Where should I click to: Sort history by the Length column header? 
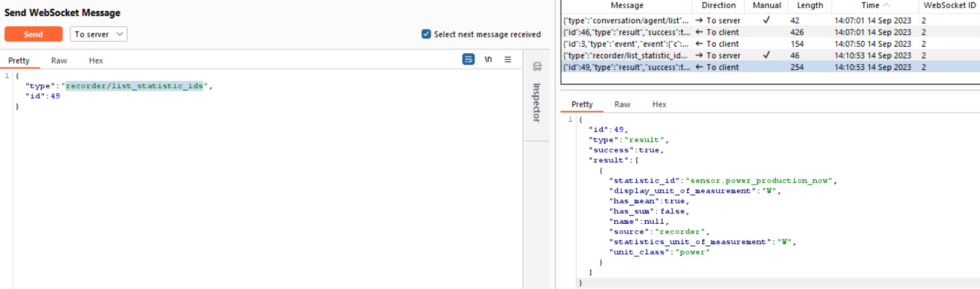[809, 5]
